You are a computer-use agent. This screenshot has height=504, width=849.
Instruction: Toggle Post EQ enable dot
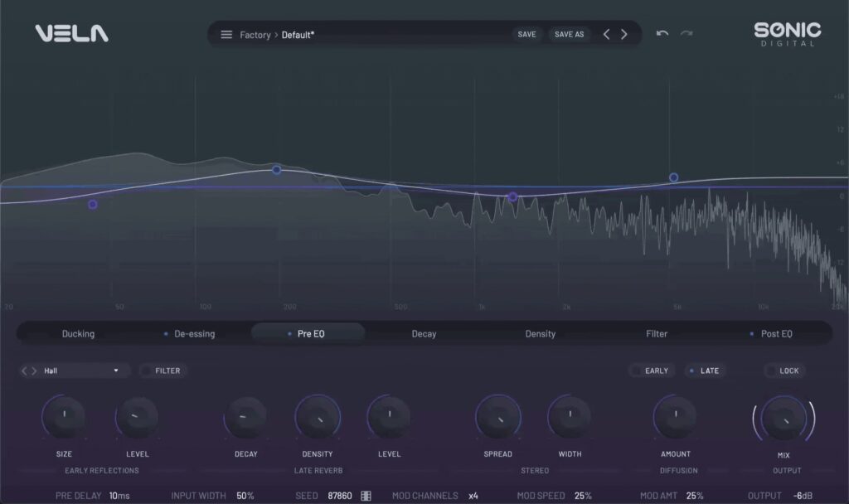(751, 334)
